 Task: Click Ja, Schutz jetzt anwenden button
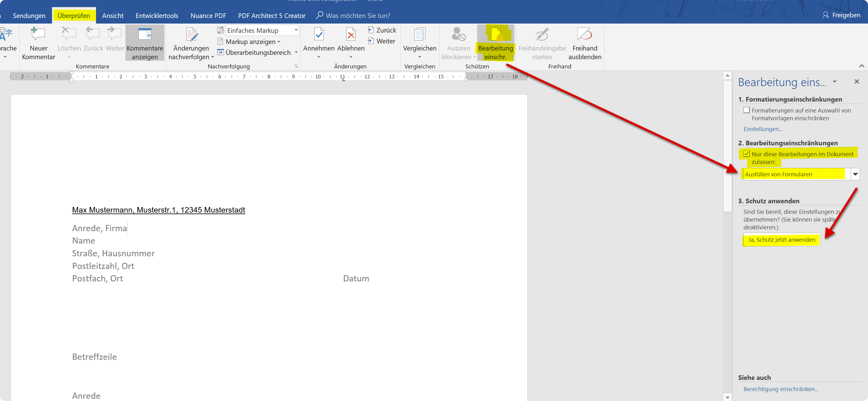pyautogui.click(x=781, y=240)
